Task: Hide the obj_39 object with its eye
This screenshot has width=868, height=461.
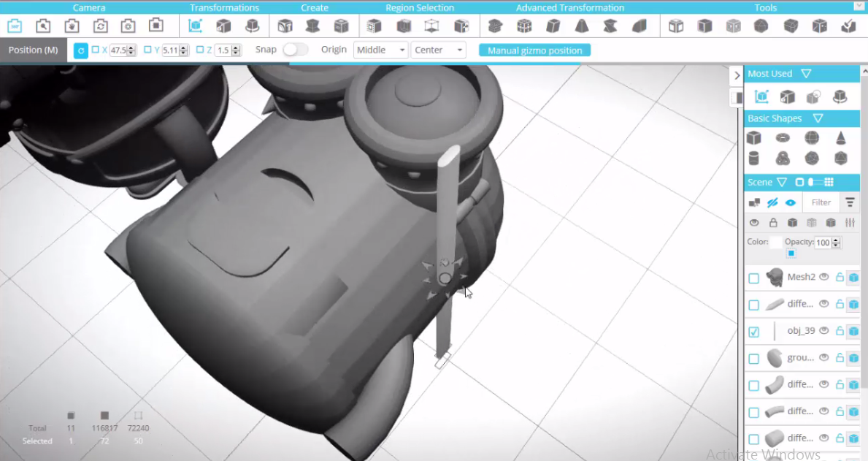Action: tap(824, 330)
